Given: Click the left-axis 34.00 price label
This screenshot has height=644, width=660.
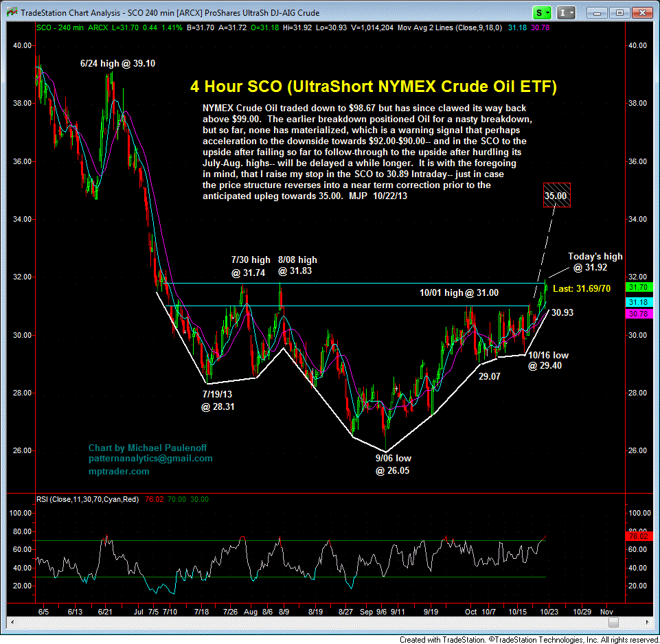Looking at the screenshot, I should tap(22, 219).
